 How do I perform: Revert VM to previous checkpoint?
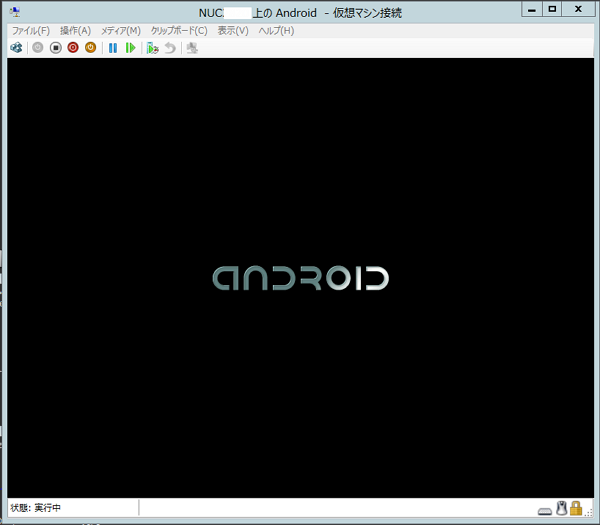click(x=170, y=48)
